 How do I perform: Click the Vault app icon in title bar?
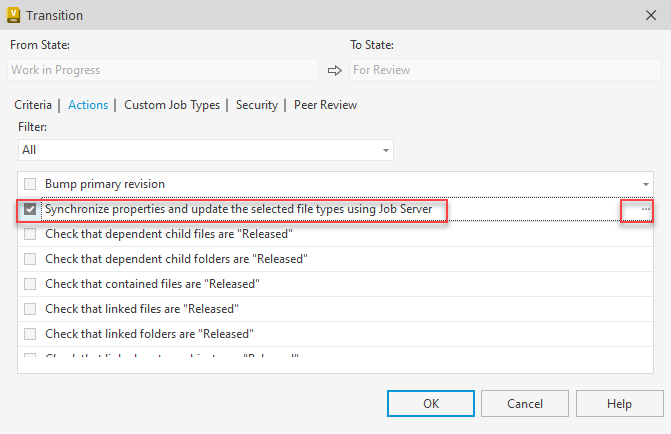(13, 15)
